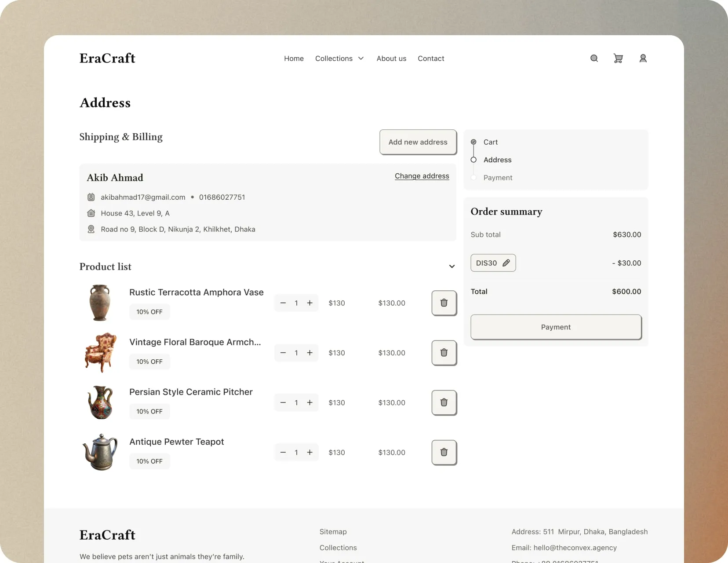The width and height of the screenshot is (728, 563).
Task: Open the shopping cart icon
Action: pos(618,58)
